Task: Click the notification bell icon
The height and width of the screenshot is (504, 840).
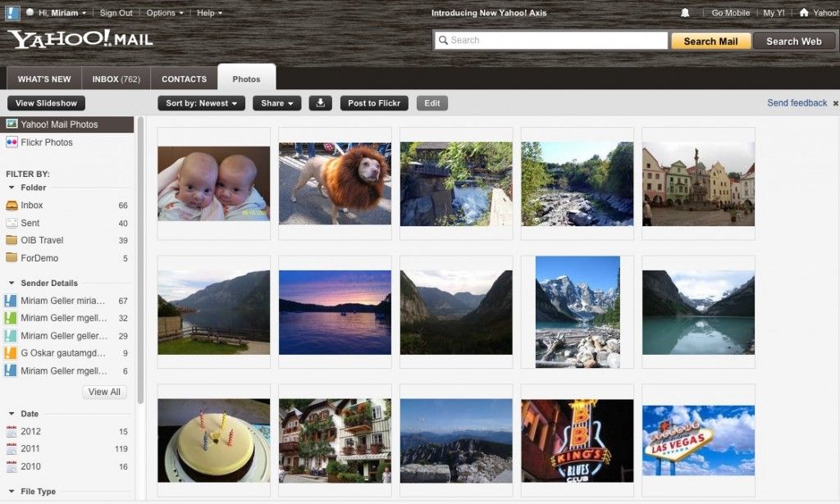Action: tap(685, 13)
